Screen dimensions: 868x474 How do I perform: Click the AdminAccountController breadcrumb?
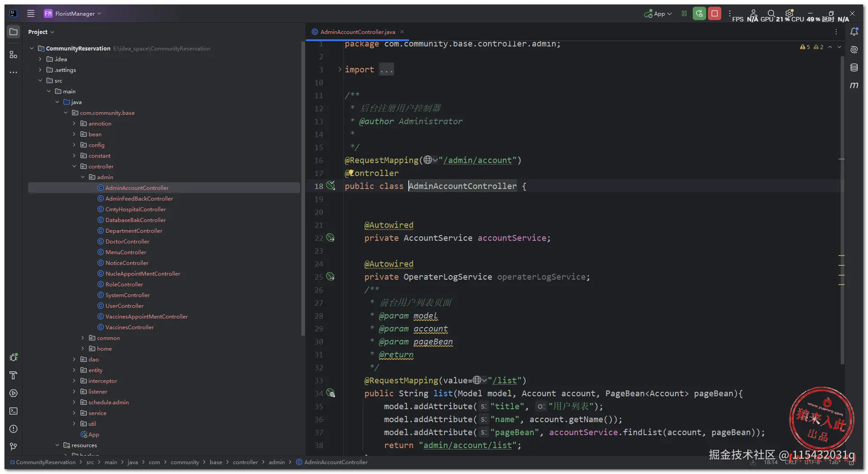click(332, 462)
